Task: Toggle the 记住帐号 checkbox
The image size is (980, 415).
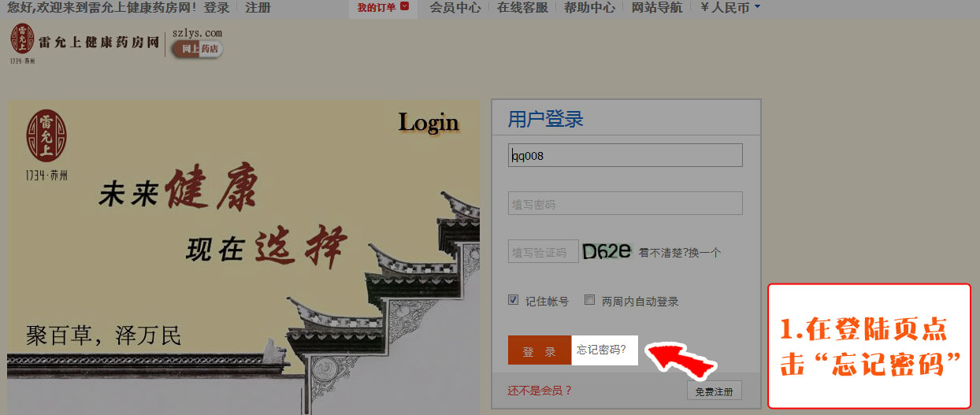Action: (513, 300)
